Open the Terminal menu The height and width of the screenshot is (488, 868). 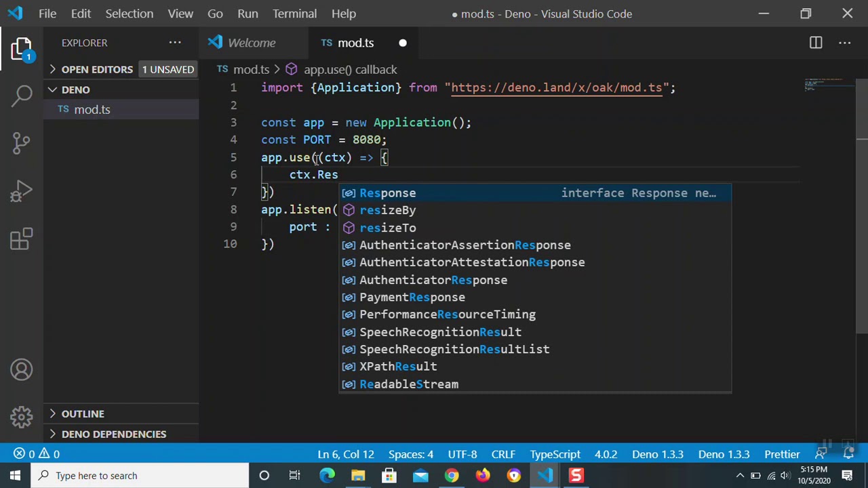294,14
